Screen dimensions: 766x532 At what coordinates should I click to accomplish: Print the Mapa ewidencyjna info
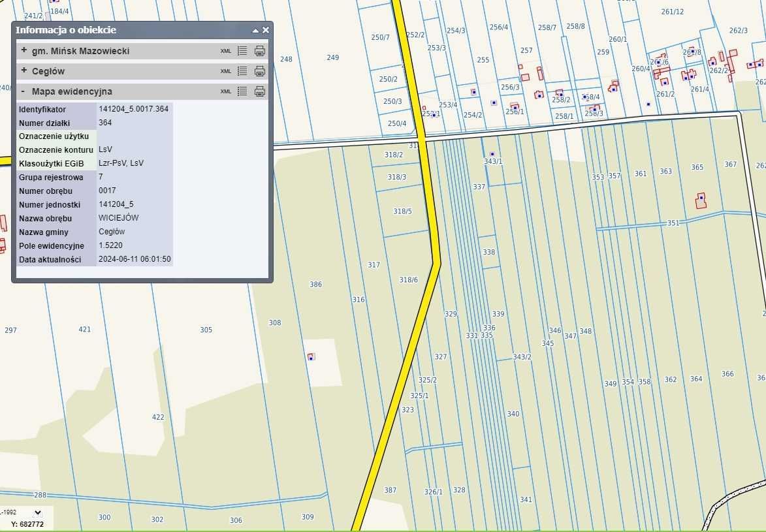coord(259,91)
